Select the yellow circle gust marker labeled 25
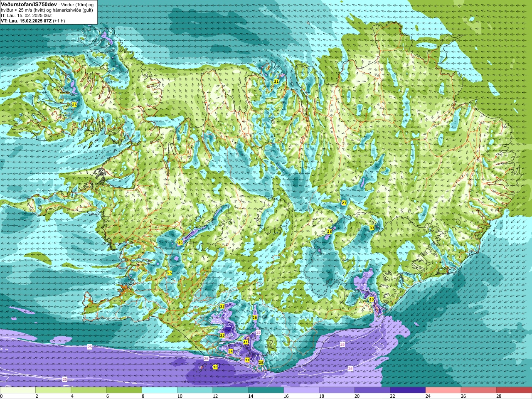 pyautogui.click(x=170, y=273)
